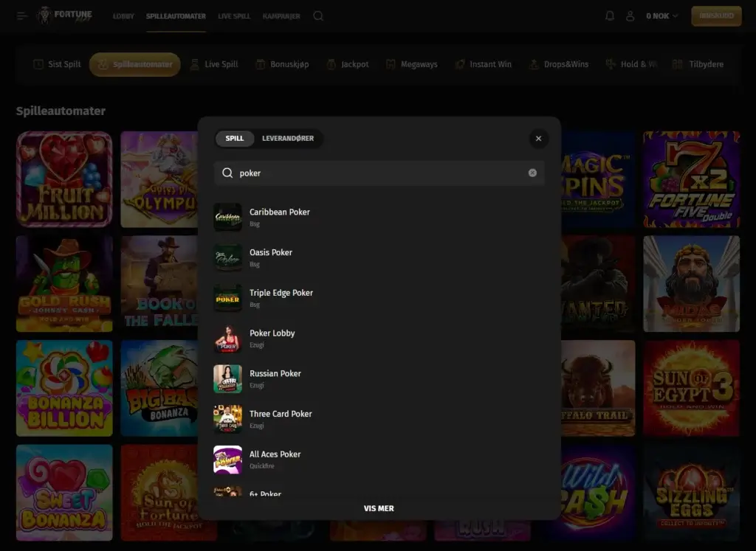Click the Innskudd deposit button
The image size is (756, 551).
716,16
